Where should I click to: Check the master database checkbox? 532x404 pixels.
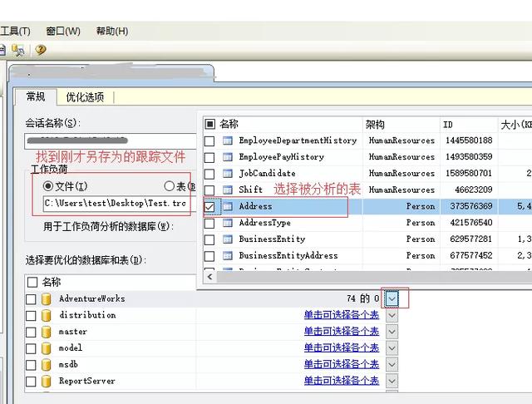click(31, 332)
